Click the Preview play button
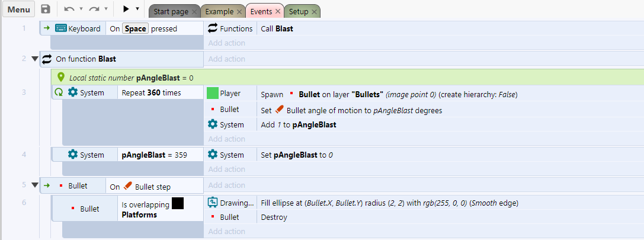The width and height of the screenshot is (644, 240). (x=126, y=9)
